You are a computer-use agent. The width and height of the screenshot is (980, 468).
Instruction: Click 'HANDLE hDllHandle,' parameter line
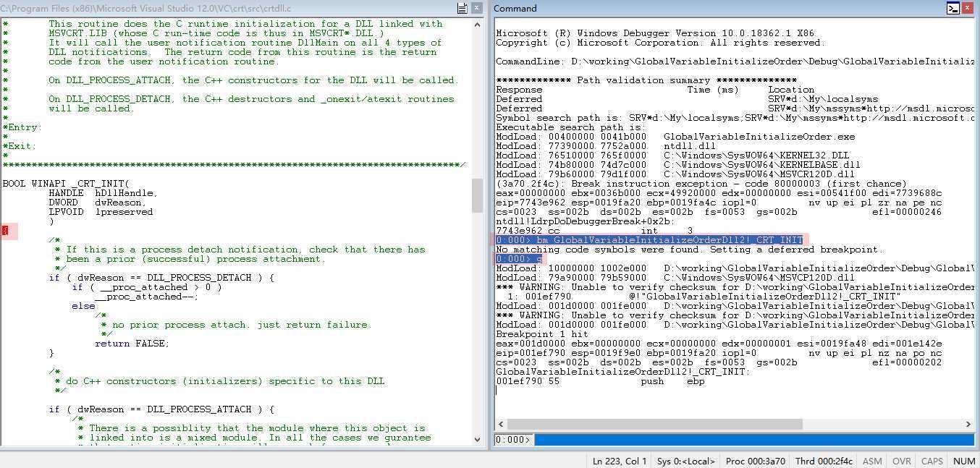[x=103, y=193]
